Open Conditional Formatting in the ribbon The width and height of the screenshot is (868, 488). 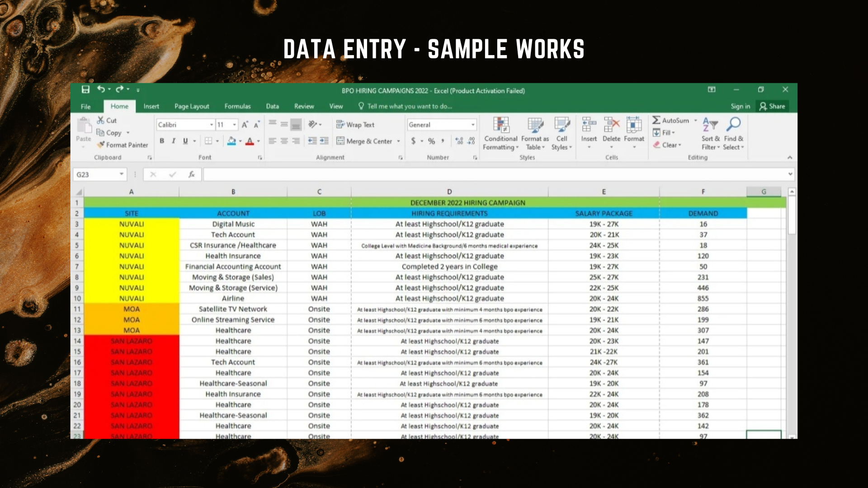click(x=500, y=125)
